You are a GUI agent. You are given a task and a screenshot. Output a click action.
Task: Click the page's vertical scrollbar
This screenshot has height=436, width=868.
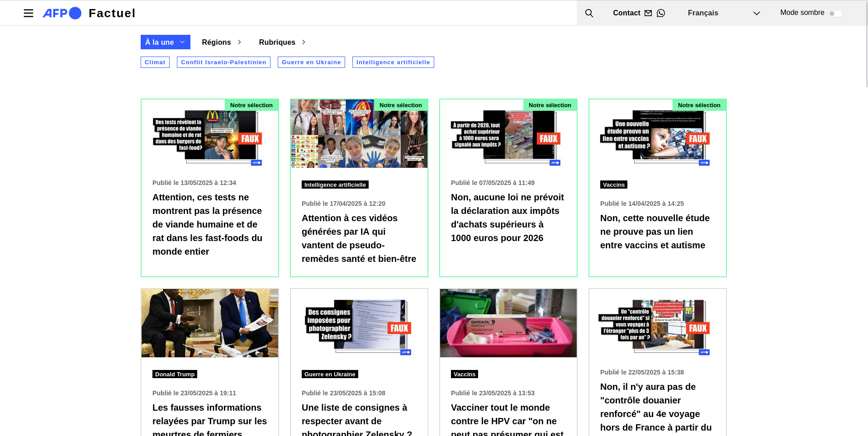click(x=866, y=45)
